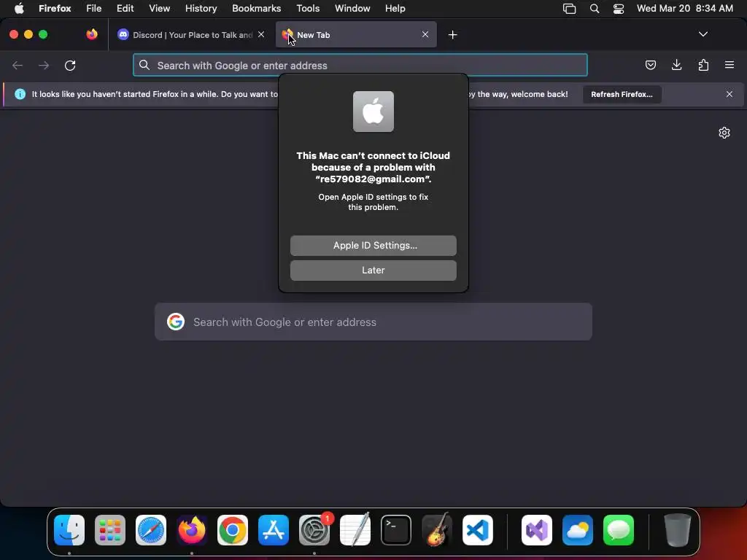Open Control Center in menu bar
Viewport: 747px width, 560px height.
click(619, 8)
